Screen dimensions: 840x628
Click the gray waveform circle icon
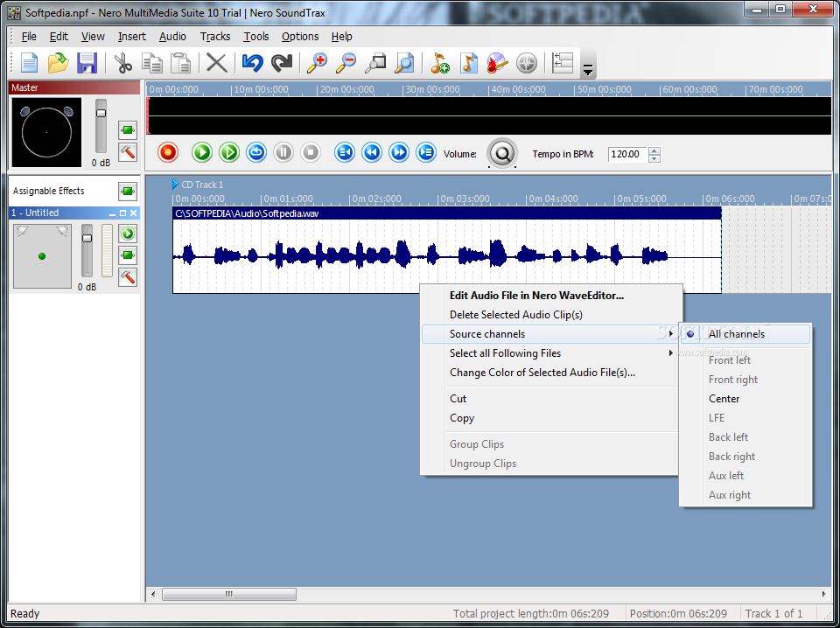(x=526, y=64)
